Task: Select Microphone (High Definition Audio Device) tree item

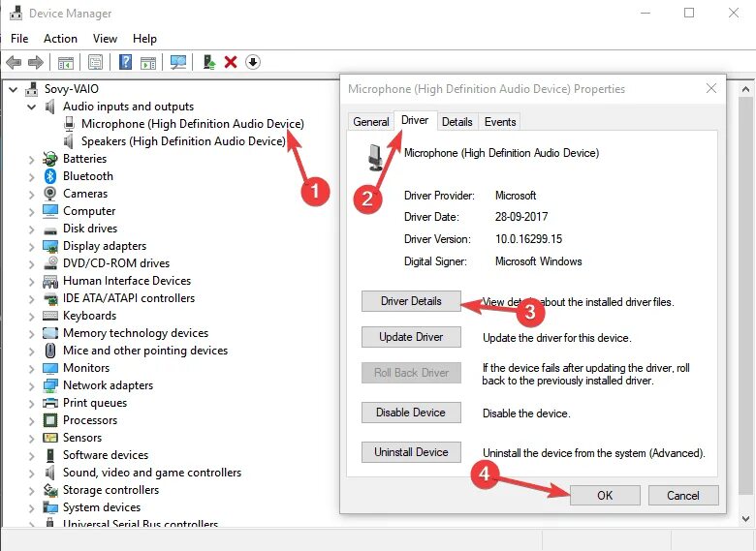Action: point(192,124)
